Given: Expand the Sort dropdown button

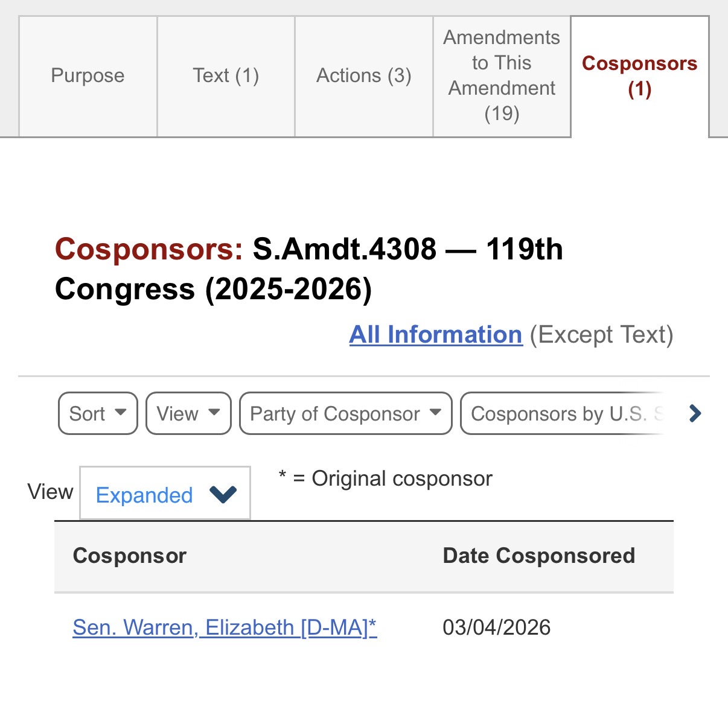Looking at the screenshot, I should 98,414.
